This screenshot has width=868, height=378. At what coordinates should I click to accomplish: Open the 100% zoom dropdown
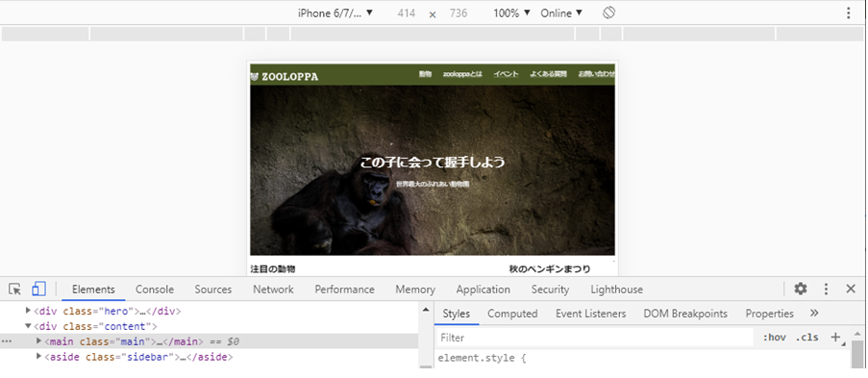pyautogui.click(x=512, y=13)
